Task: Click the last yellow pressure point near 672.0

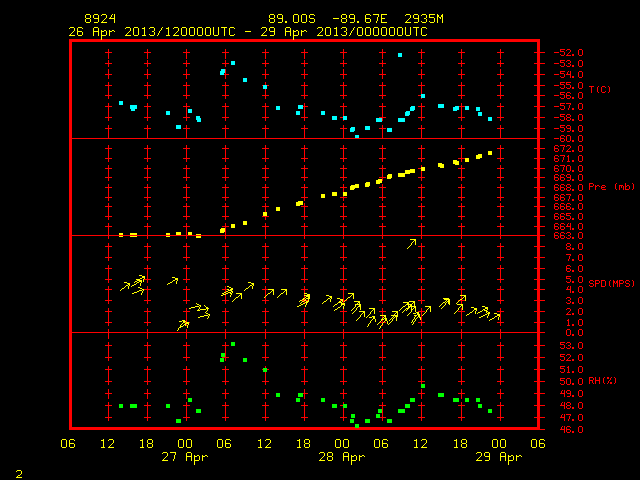Action: (490, 153)
